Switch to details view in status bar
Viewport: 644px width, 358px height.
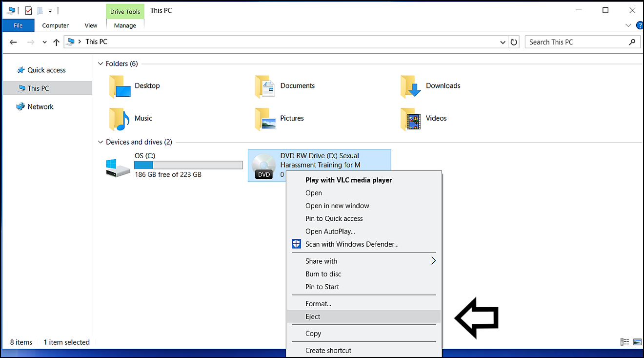(x=624, y=342)
